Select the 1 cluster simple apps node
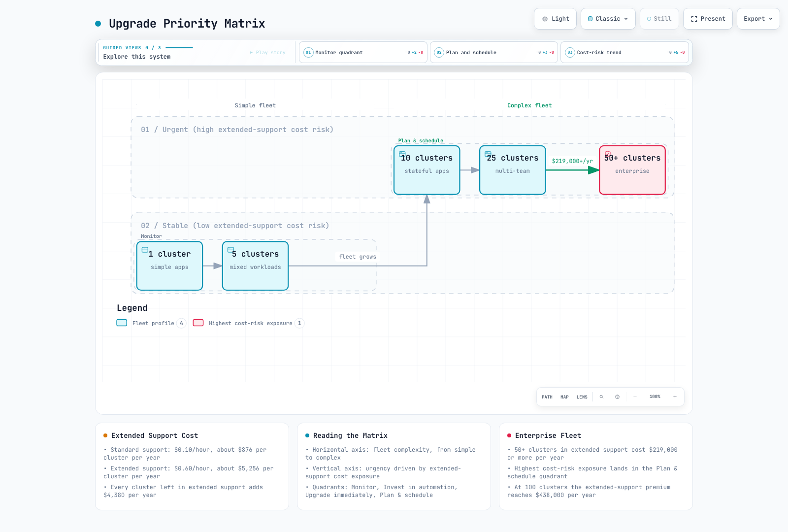788x532 pixels. [x=169, y=266]
